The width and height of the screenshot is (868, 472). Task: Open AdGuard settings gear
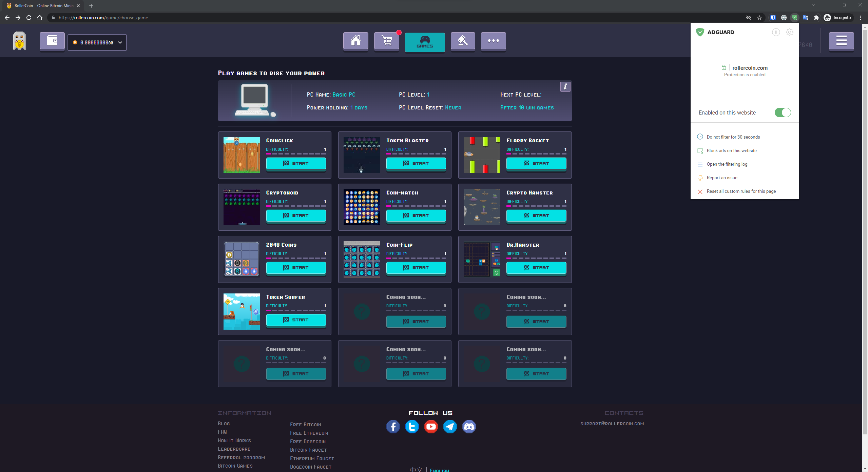pos(789,32)
